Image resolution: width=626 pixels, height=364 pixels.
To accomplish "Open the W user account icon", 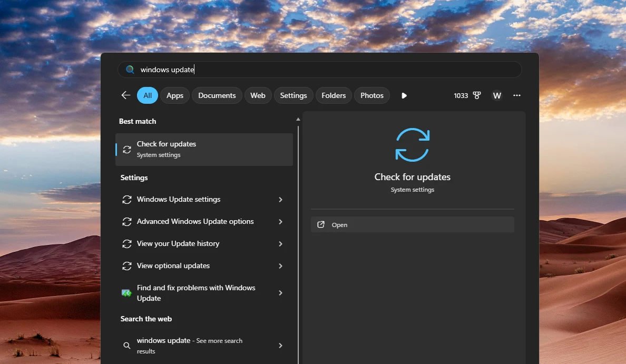I will coord(496,95).
